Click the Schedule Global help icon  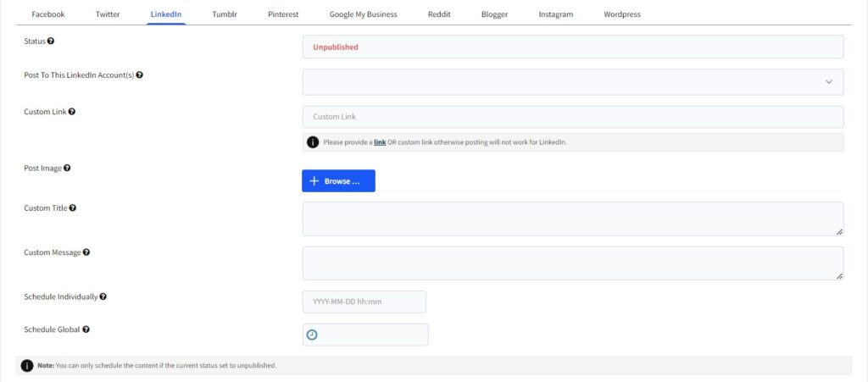pyautogui.click(x=86, y=329)
